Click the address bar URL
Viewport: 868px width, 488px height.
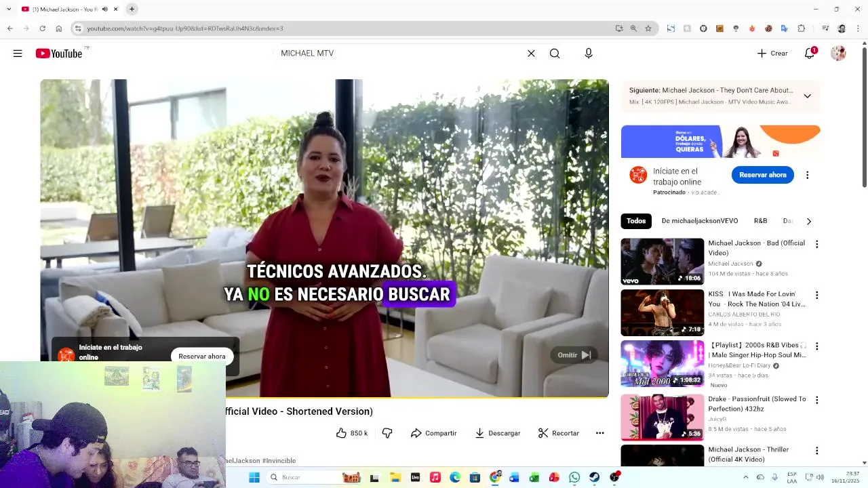coord(185,28)
